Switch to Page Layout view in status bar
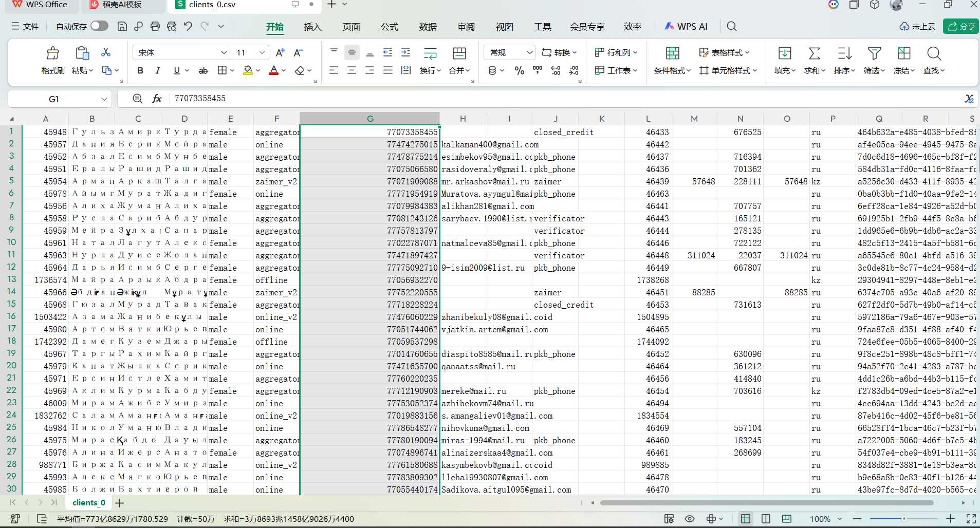Viewport: 980px width, 528px height. click(x=766, y=519)
